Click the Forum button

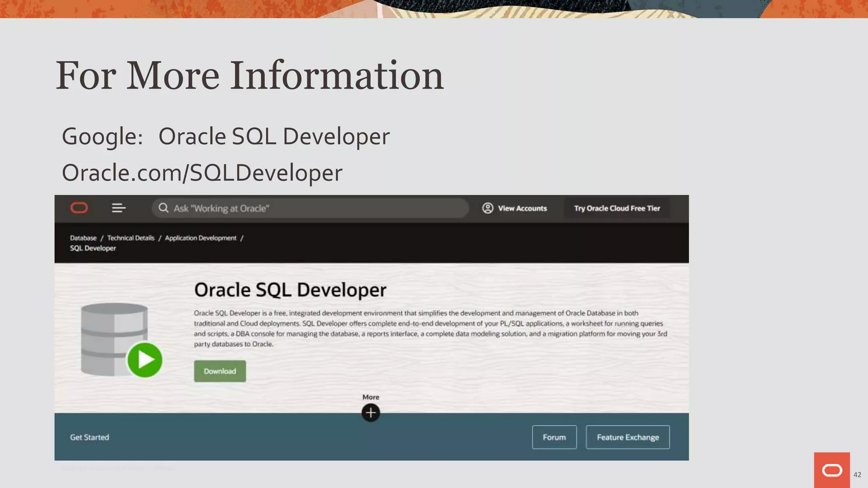[x=554, y=437]
